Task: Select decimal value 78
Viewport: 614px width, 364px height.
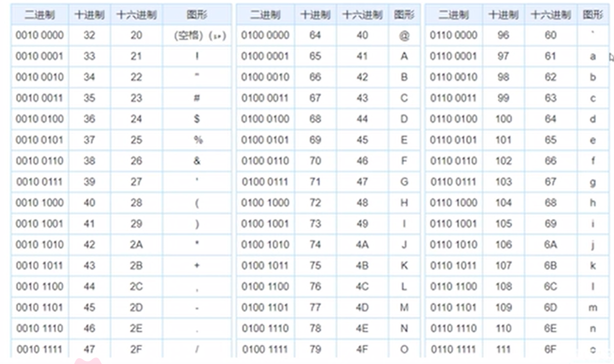Action: pyautogui.click(x=315, y=328)
